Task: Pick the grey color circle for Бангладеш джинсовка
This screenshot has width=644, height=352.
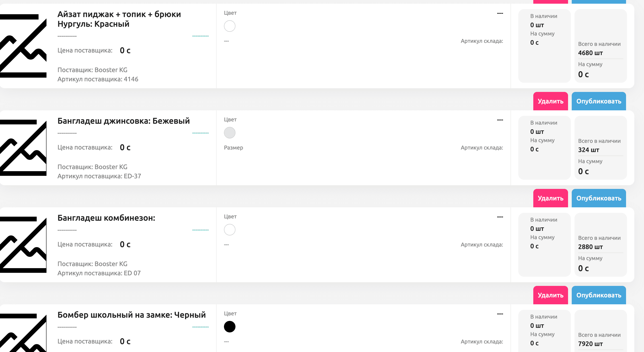Action: point(229,133)
